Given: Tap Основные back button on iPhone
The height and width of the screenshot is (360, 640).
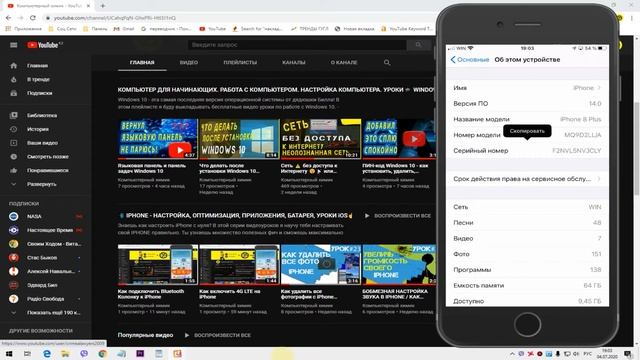Looking at the screenshot, I should click(470, 60).
